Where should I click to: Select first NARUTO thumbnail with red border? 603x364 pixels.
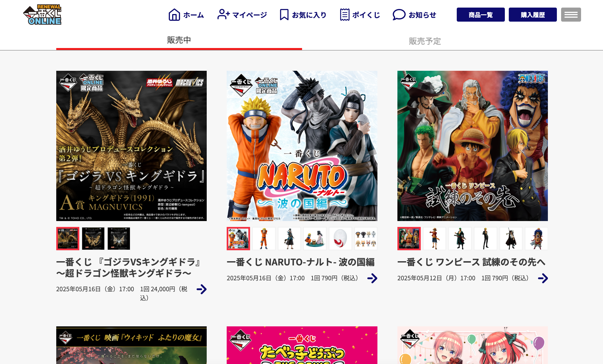tap(238, 238)
